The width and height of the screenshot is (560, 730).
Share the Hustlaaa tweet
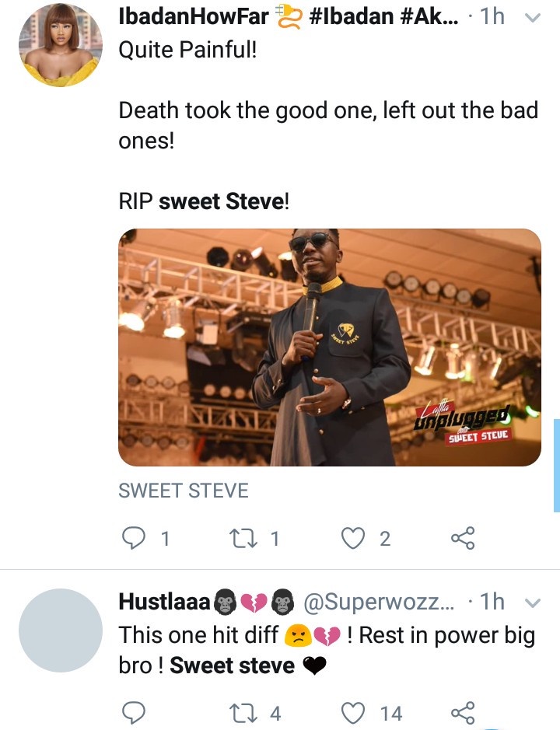[x=463, y=711]
